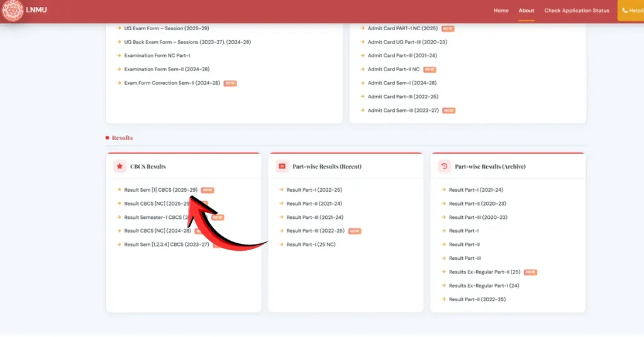
Task: Open Admit Card PART-I NC (2025)
Action: click(402, 28)
